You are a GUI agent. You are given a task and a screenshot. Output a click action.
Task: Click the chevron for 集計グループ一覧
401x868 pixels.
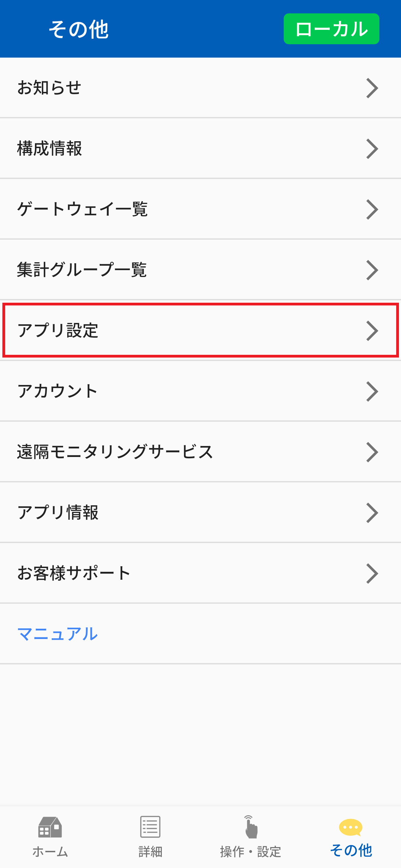point(372,270)
